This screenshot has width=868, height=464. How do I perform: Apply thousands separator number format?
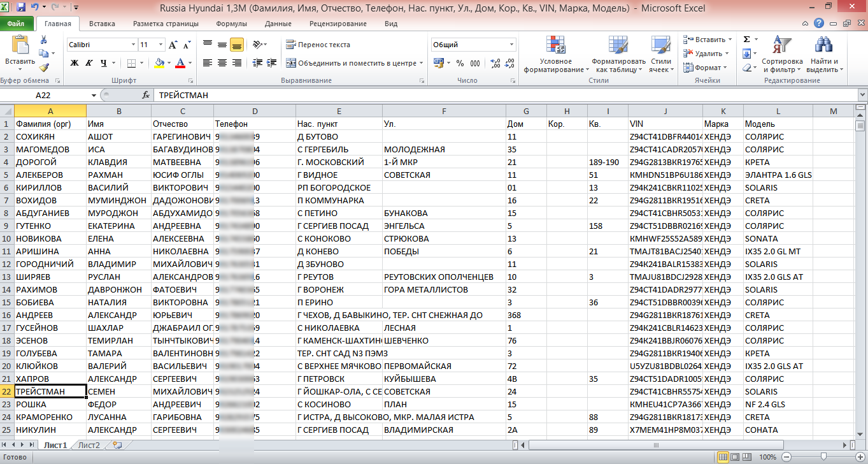coord(475,62)
